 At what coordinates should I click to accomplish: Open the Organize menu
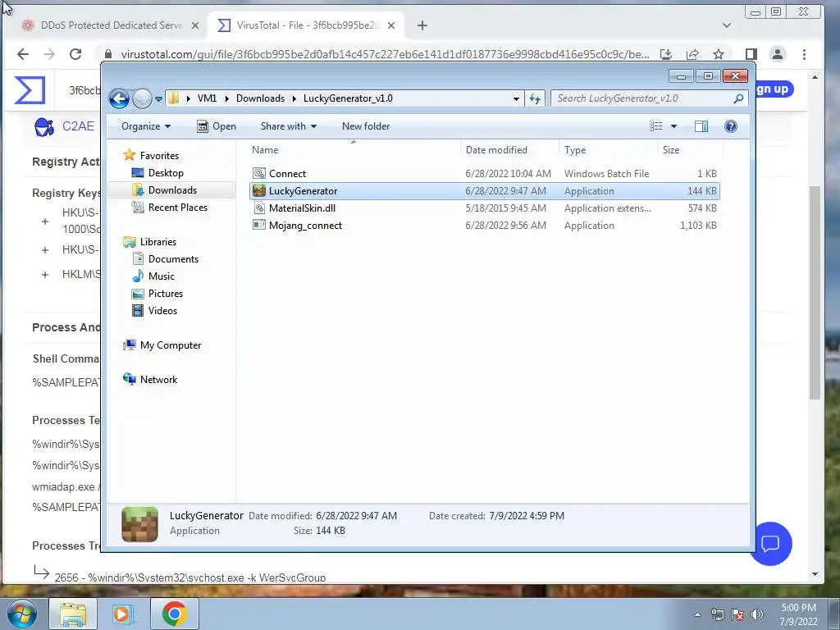click(146, 126)
